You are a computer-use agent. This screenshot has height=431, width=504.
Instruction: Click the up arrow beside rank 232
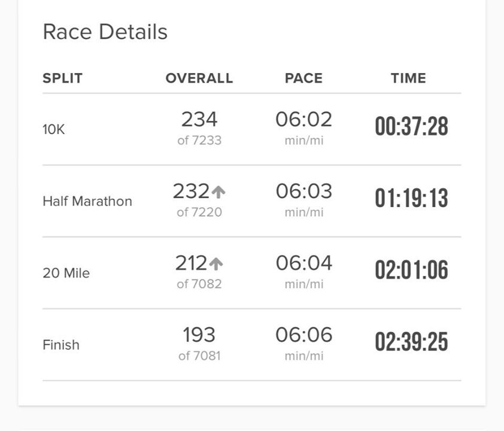pyautogui.click(x=218, y=192)
